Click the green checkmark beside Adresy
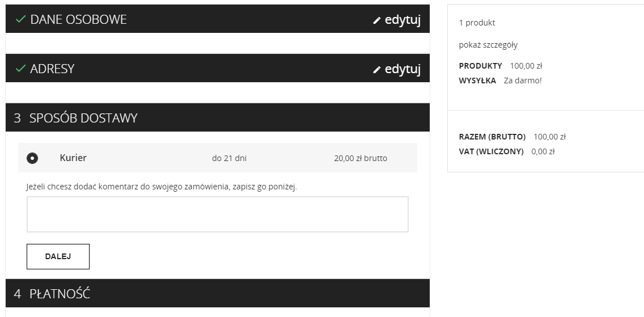The width and height of the screenshot is (644, 317). tap(21, 69)
